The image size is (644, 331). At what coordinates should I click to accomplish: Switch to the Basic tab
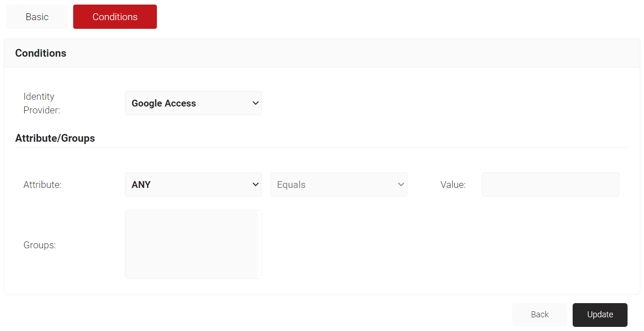tap(37, 17)
